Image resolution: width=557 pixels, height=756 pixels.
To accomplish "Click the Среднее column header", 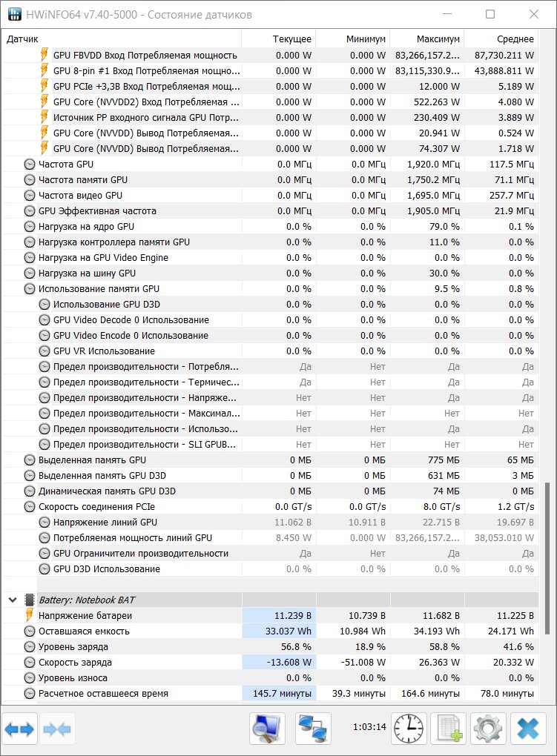I will pyautogui.click(x=501, y=39).
